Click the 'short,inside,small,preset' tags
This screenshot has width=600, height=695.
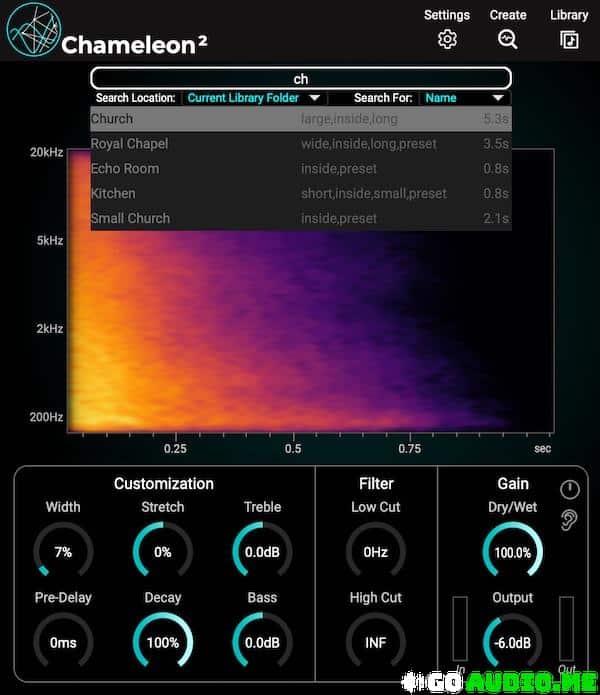pos(374,194)
